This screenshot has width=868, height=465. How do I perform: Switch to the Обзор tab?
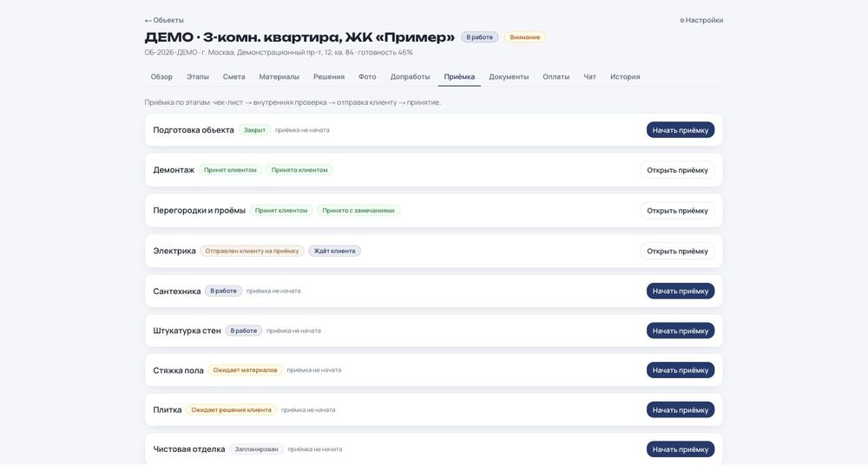(161, 76)
